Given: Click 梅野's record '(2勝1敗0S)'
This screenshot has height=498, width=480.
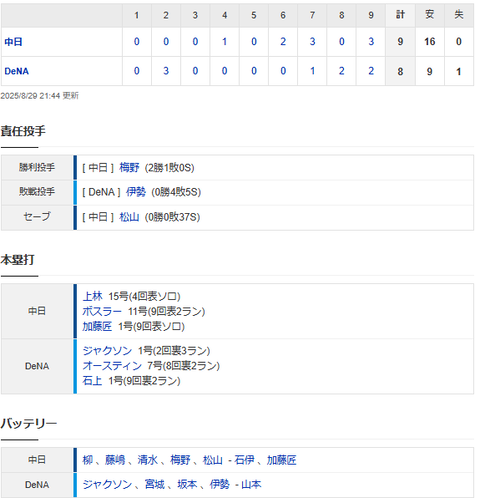Looking at the screenshot, I should click(x=169, y=167).
